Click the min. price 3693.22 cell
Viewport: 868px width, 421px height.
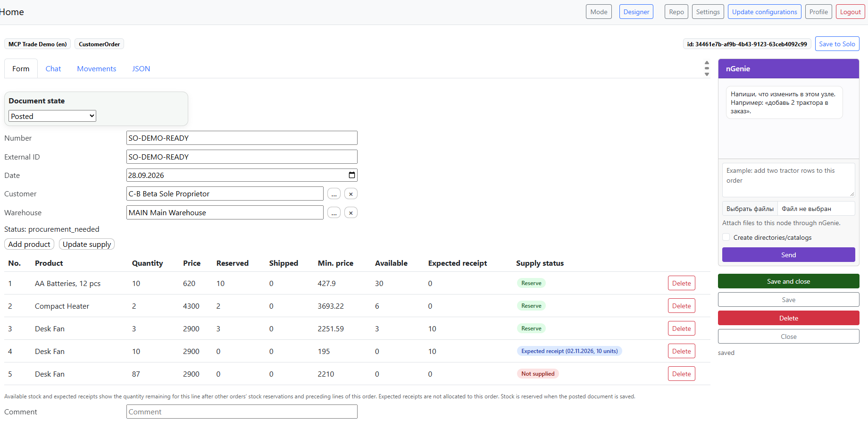pos(331,306)
